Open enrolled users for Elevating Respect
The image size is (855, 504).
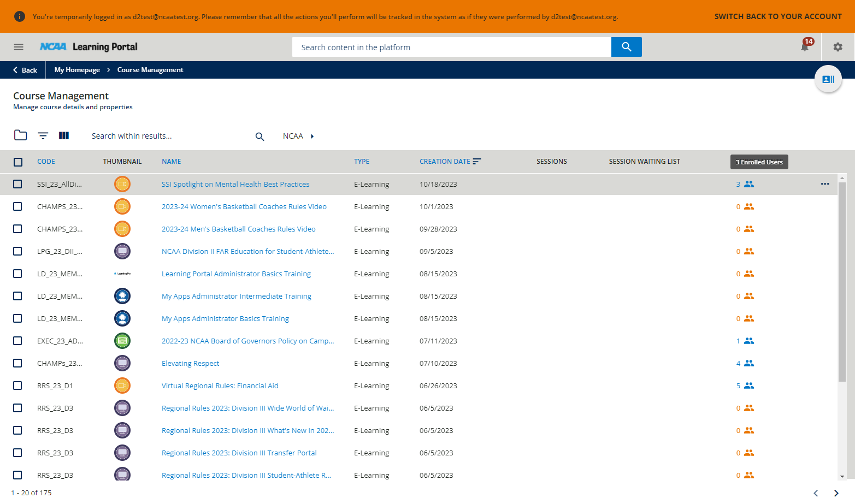pos(745,363)
